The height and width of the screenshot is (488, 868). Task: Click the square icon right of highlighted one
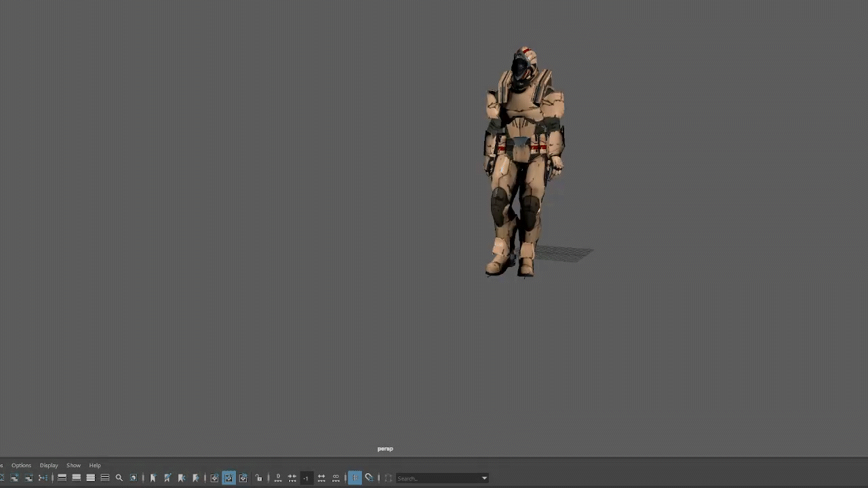pos(243,478)
